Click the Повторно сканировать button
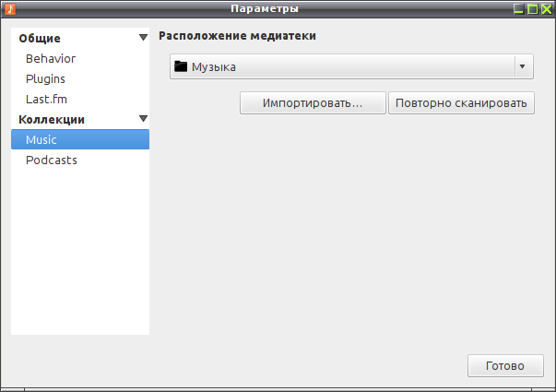 tap(461, 103)
